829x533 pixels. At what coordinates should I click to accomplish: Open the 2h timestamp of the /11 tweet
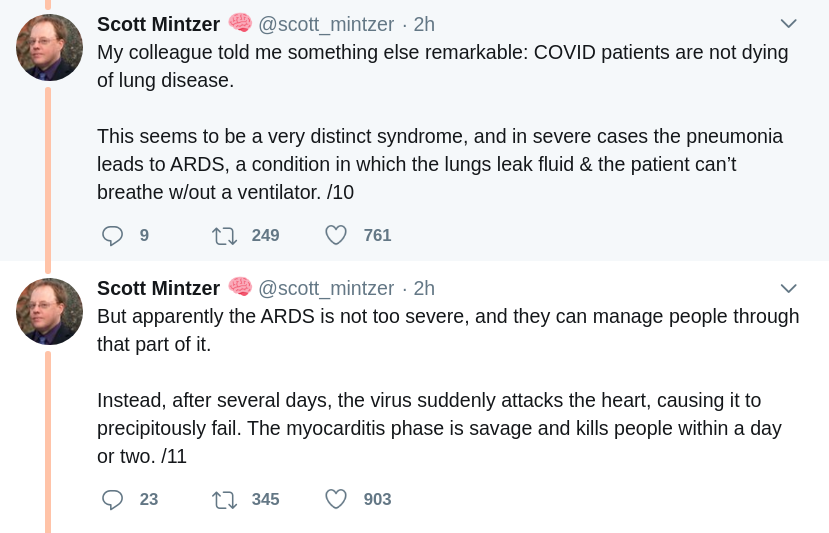tap(424, 288)
